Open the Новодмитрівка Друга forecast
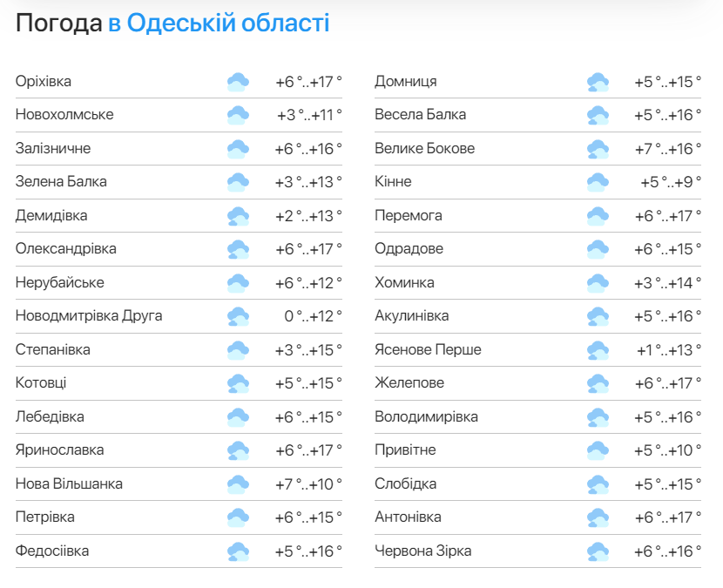Image resolution: width=723 pixels, height=588 pixels. (89, 316)
